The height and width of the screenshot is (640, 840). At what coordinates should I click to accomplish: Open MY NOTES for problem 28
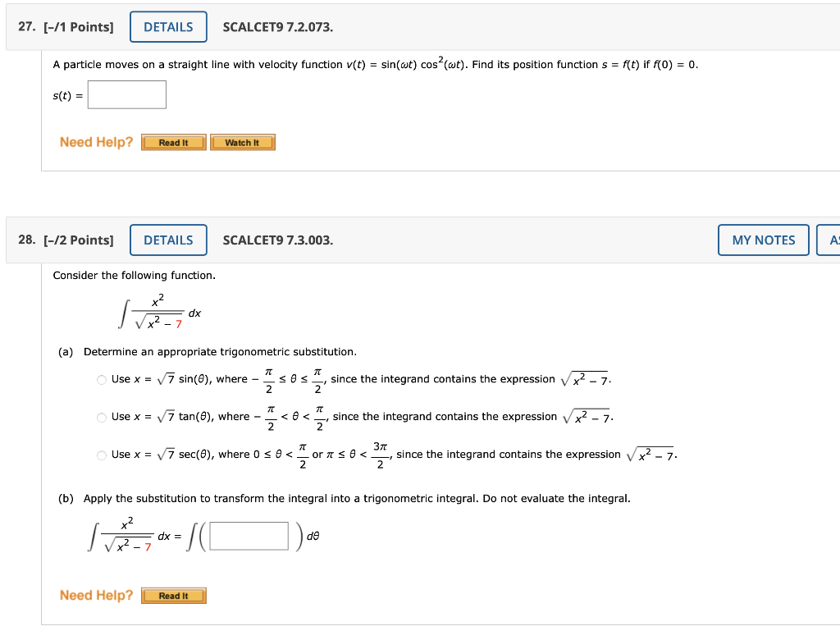click(x=763, y=240)
